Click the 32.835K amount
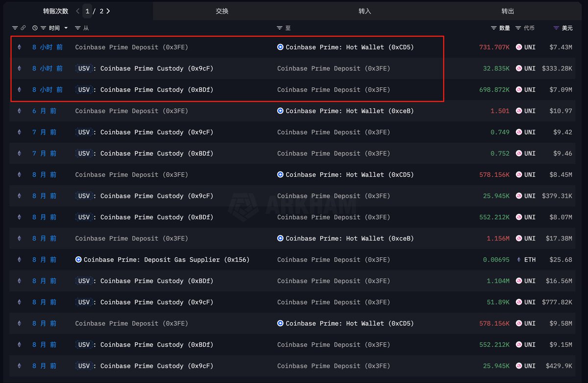 [x=496, y=69]
